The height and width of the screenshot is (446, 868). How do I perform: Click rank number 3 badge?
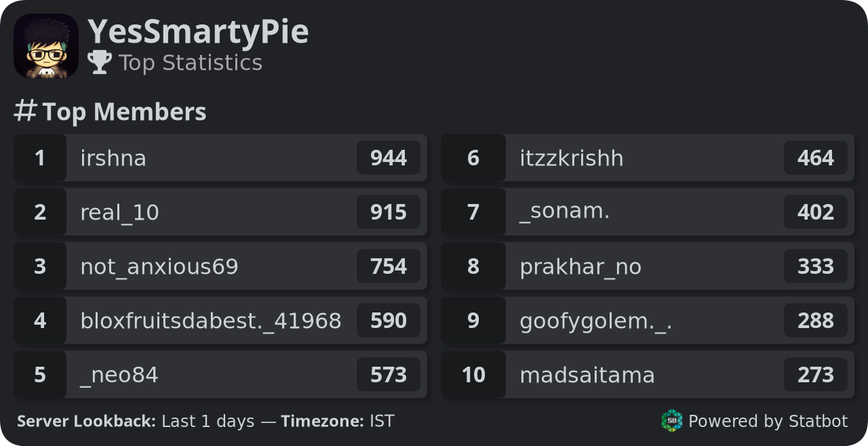pos(40,266)
